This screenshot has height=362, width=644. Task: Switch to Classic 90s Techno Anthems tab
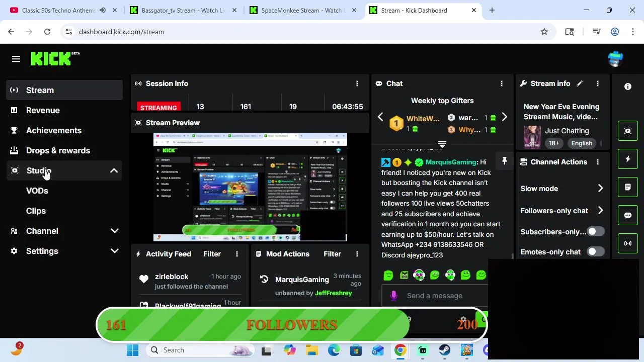(58, 10)
